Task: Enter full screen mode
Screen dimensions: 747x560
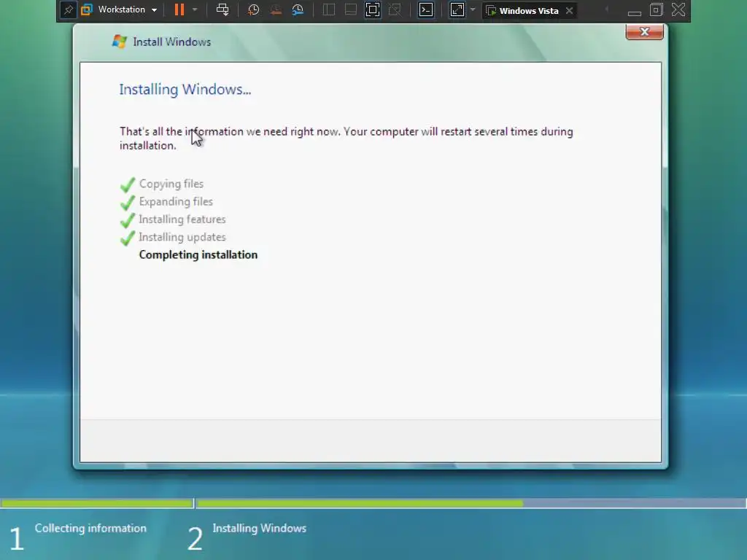Action: 373,9
